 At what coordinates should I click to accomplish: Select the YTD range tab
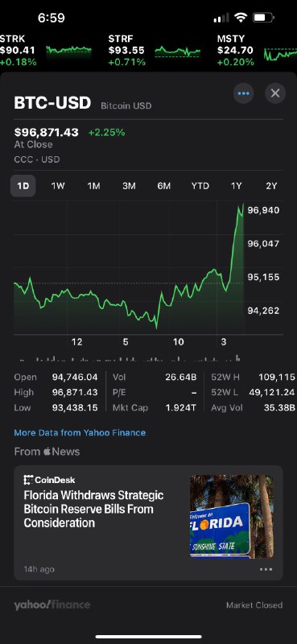click(200, 186)
